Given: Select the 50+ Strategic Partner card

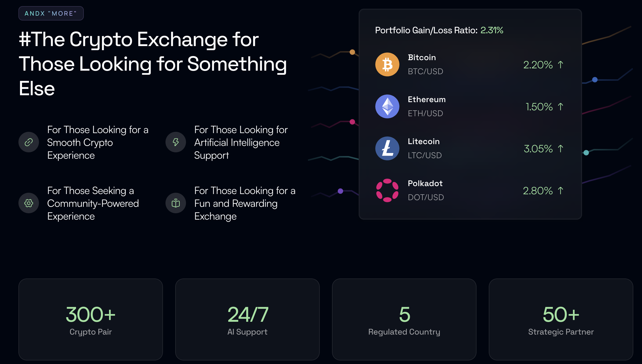Looking at the screenshot, I should pos(561,319).
